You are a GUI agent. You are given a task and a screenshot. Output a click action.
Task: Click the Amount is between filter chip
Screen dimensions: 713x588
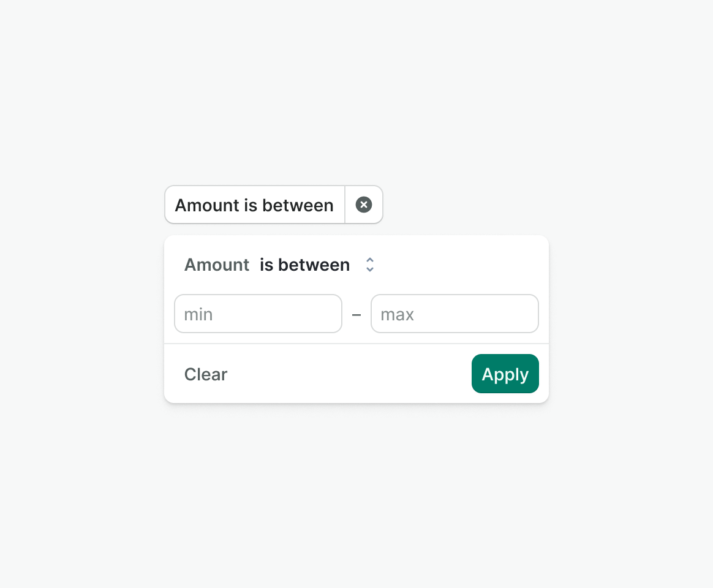[255, 205]
